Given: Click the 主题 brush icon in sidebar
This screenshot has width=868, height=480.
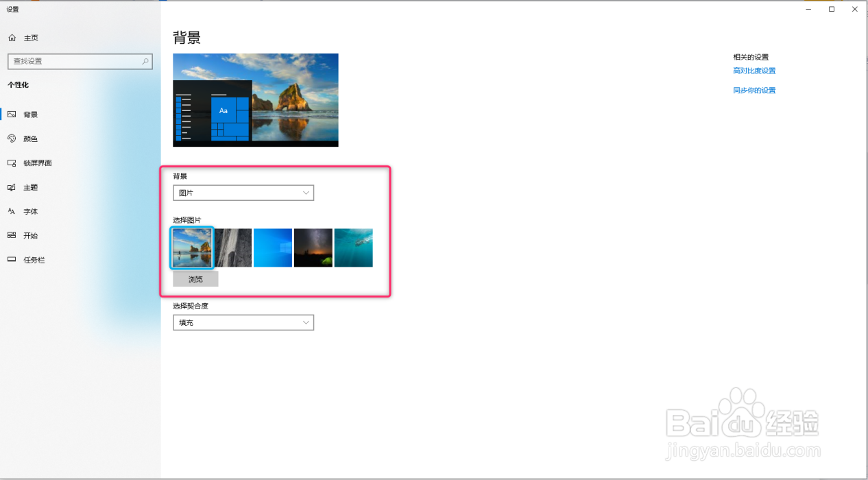Looking at the screenshot, I should pos(12,187).
